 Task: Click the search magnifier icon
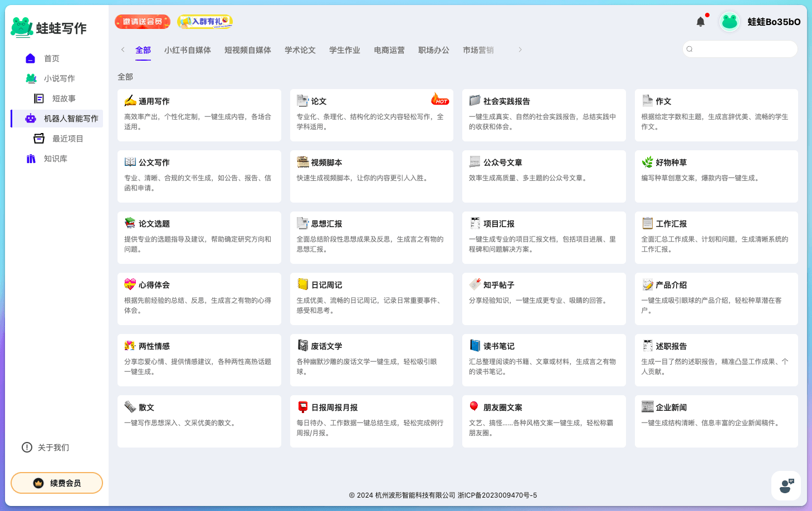click(689, 49)
